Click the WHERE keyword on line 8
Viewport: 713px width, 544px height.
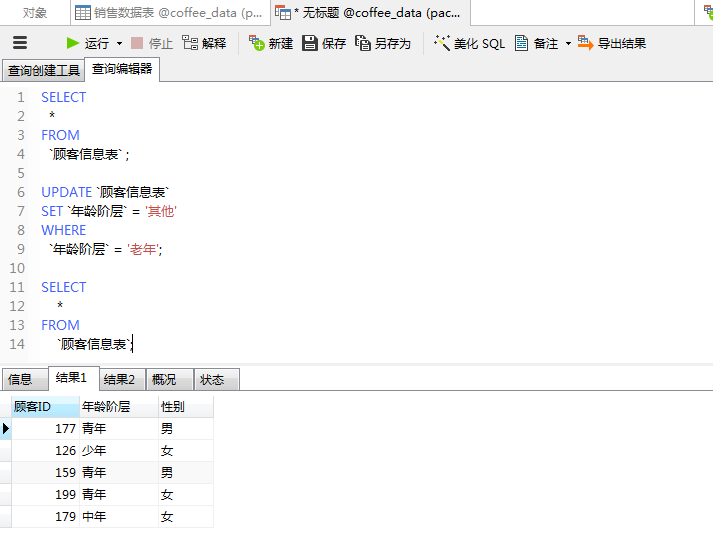(64, 230)
